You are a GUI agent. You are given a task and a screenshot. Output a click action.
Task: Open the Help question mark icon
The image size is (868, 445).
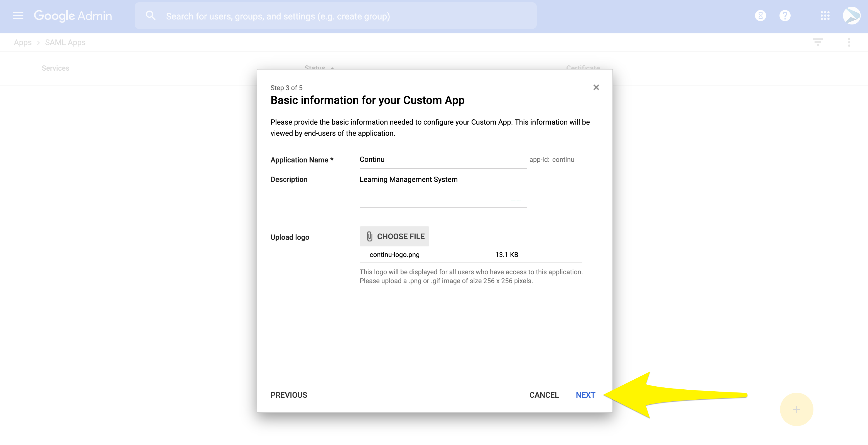click(x=785, y=16)
